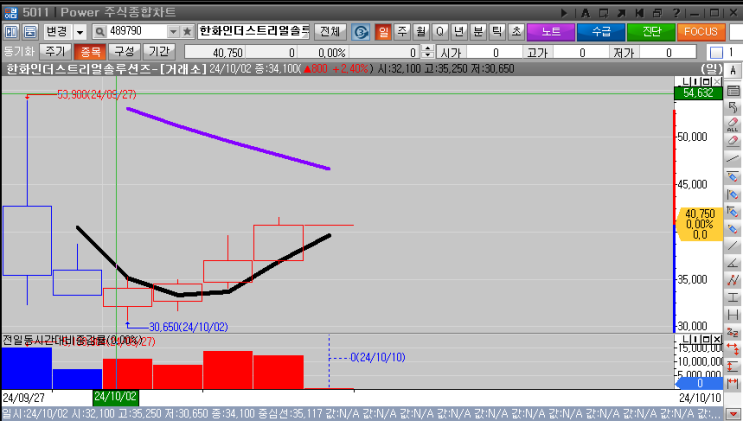Click the play arrow in the title bar

tap(564, 13)
